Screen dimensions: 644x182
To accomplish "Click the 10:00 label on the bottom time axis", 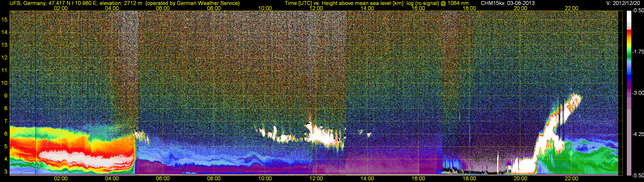I will click(265, 179).
